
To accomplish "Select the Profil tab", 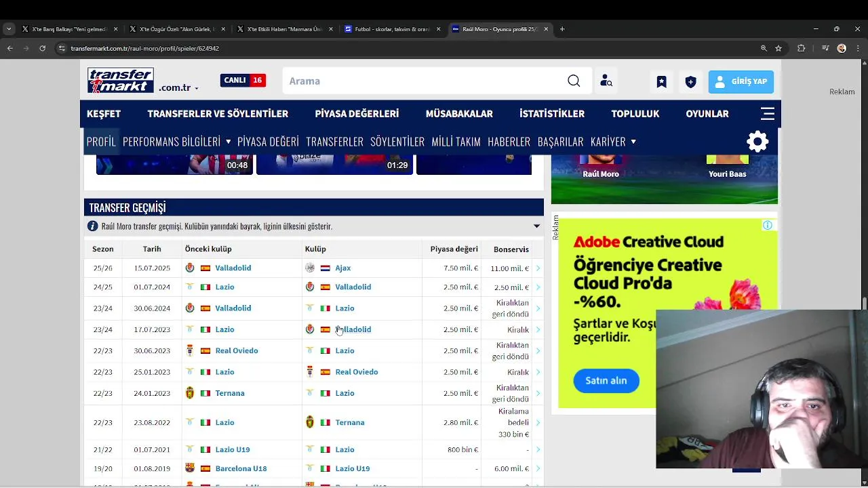I will coord(101,142).
